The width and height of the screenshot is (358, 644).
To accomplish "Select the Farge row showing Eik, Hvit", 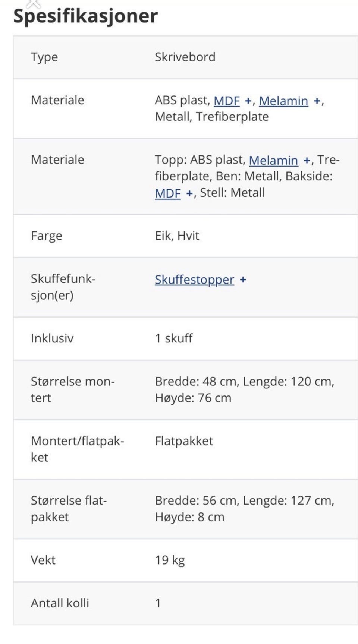I will coord(179,236).
